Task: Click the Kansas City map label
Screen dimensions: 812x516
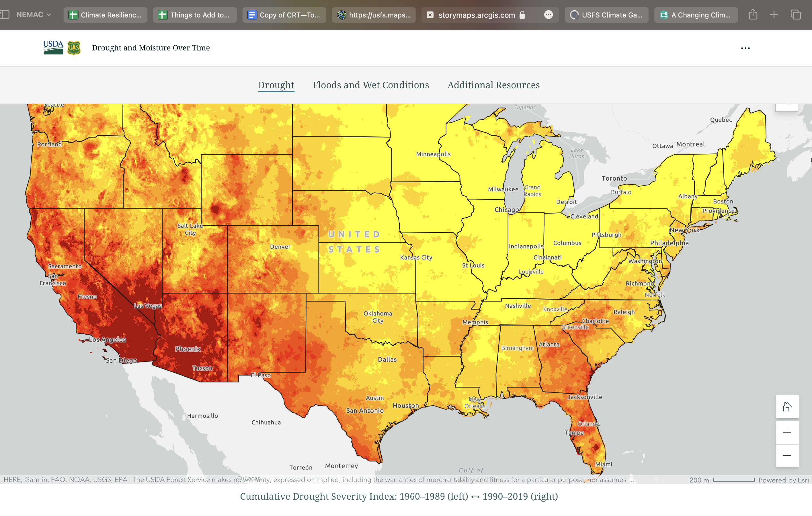Action: click(x=416, y=257)
